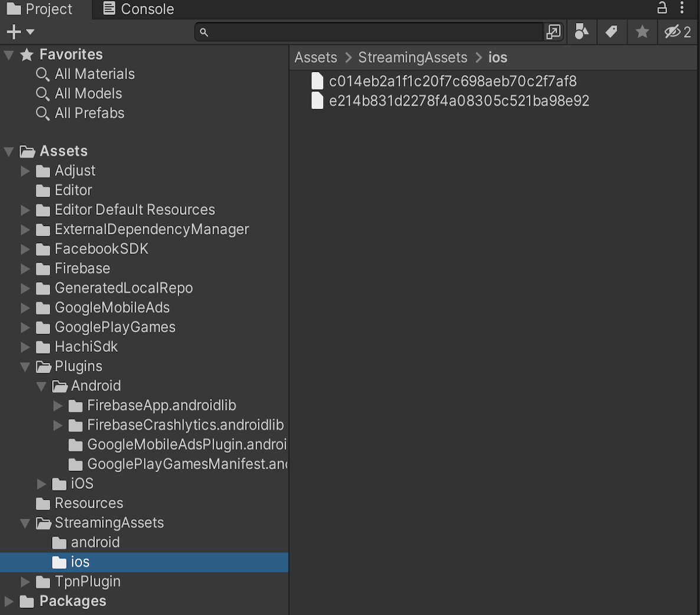Expand the Adjust folder
The image size is (700, 615).
[x=25, y=171]
